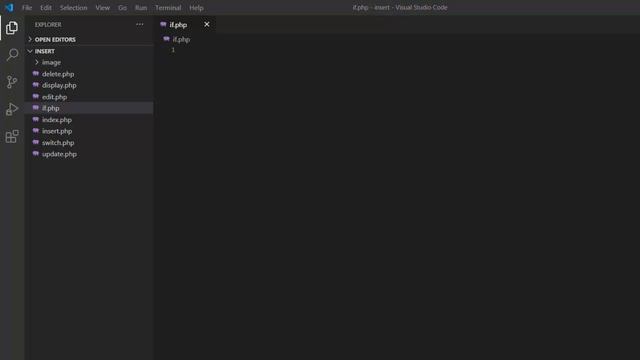Collapse the INSERT folder section

[x=89, y=51]
